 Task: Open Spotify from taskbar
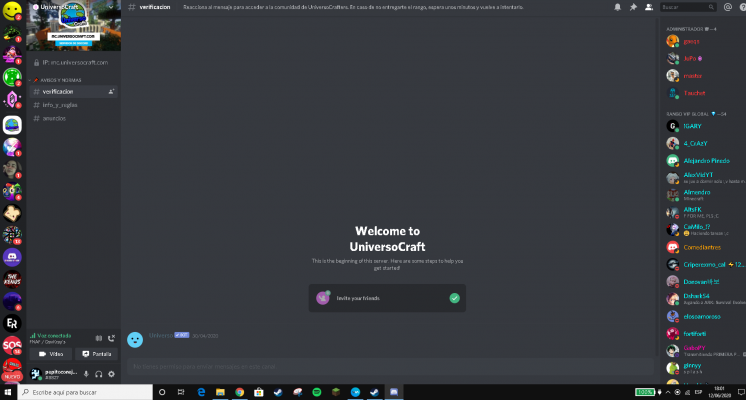tap(316, 392)
